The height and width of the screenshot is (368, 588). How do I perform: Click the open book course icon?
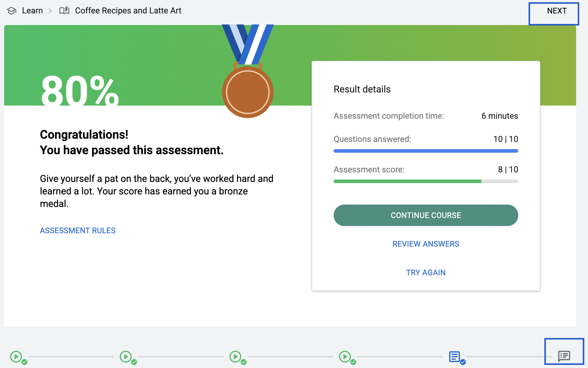pyautogui.click(x=64, y=11)
